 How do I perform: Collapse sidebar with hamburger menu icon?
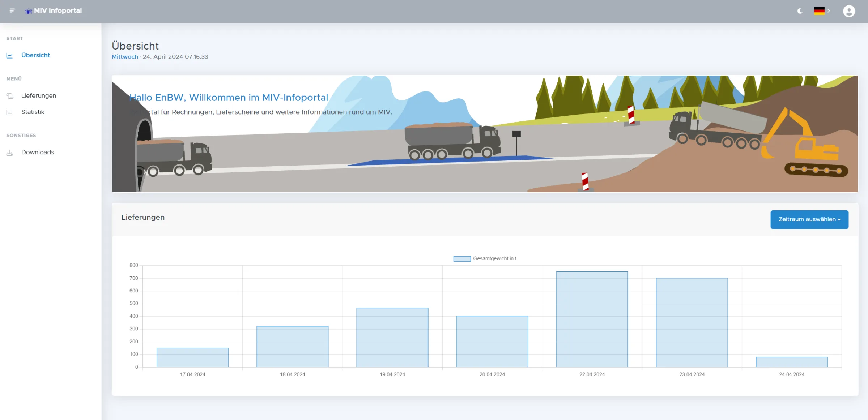pyautogui.click(x=12, y=11)
